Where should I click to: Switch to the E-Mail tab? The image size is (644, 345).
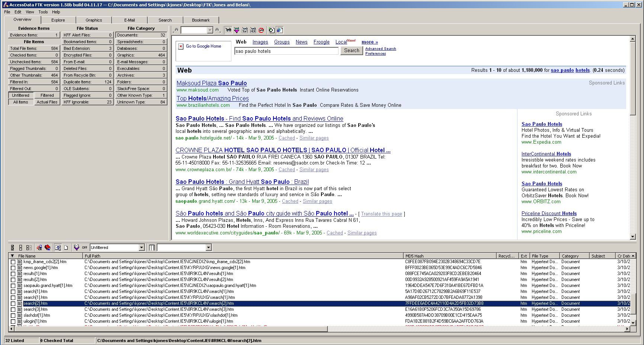pyautogui.click(x=129, y=20)
